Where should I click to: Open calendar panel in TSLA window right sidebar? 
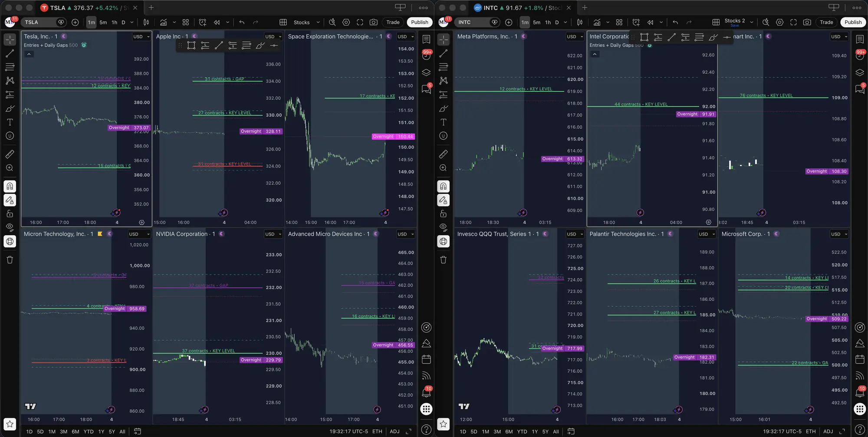pyautogui.click(x=426, y=359)
